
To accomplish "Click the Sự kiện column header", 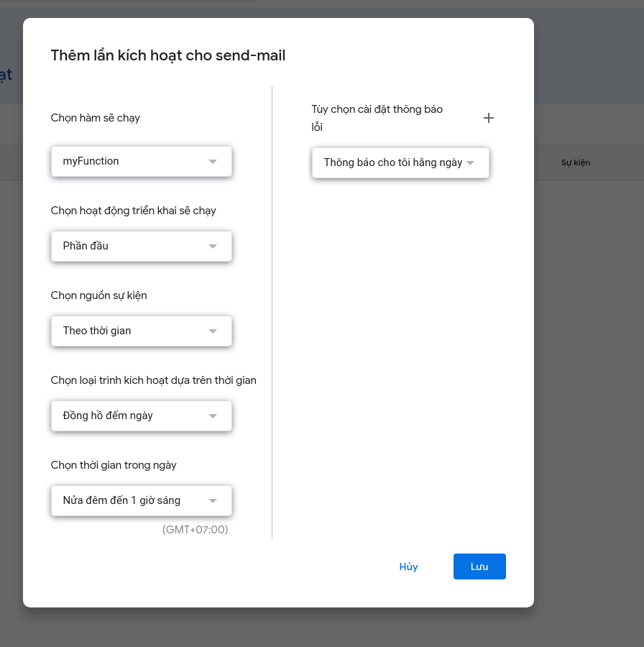I will pos(576,162).
